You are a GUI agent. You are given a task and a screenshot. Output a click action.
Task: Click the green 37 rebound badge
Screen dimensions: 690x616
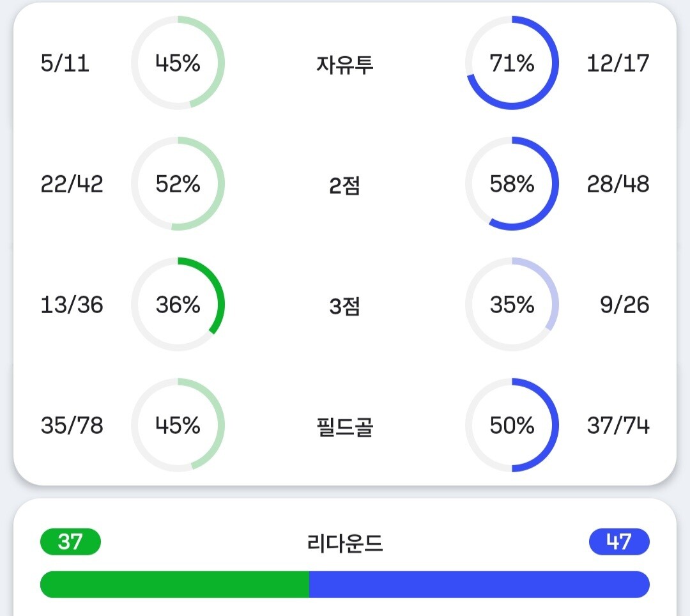[70, 542]
